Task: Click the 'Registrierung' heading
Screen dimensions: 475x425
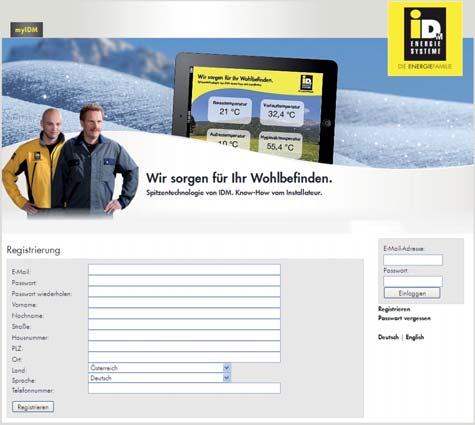Action: coord(33,250)
